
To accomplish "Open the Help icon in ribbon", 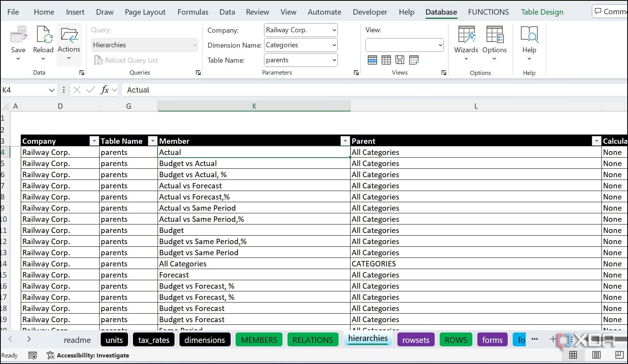I will point(529,35).
